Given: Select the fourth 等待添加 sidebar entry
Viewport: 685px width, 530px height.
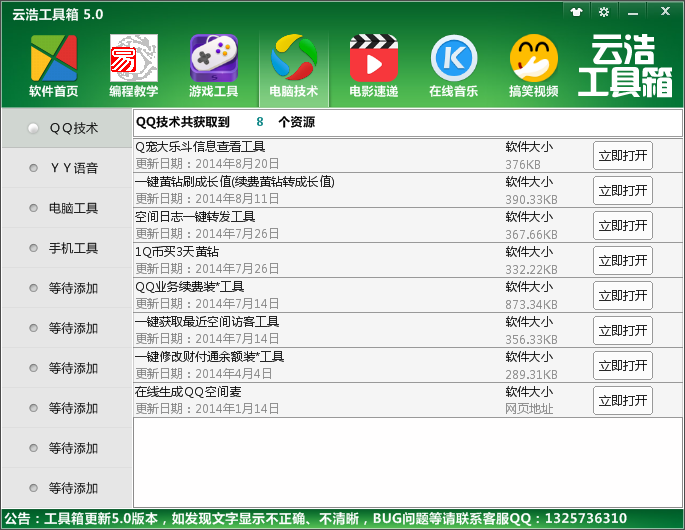Looking at the screenshot, I should tap(67, 408).
